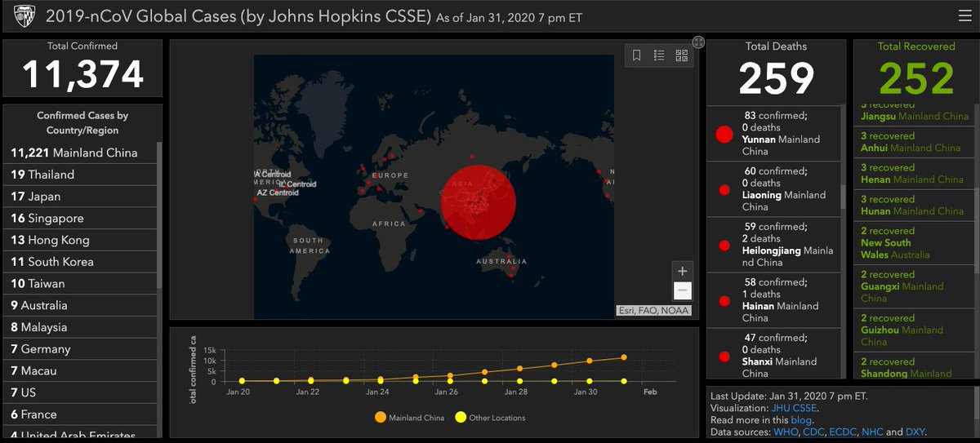The width and height of the screenshot is (980, 443).
Task: Select the 7 Germany row
Action: (80, 349)
